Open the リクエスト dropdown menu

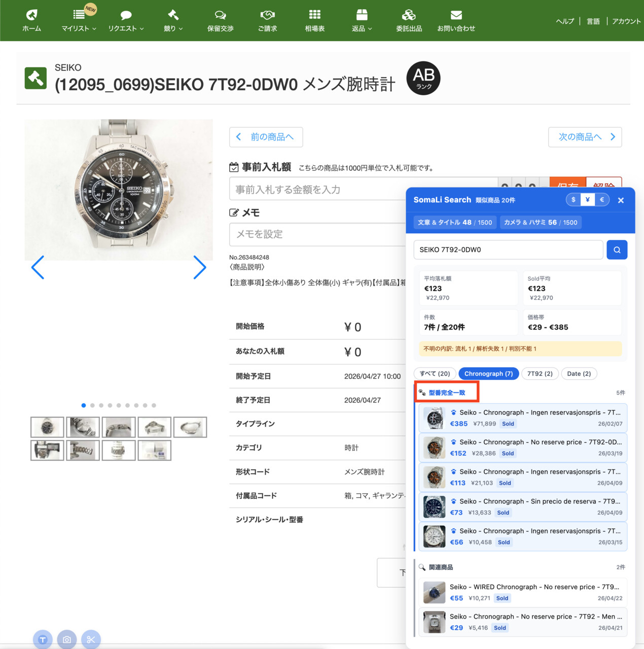(x=126, y=20)
